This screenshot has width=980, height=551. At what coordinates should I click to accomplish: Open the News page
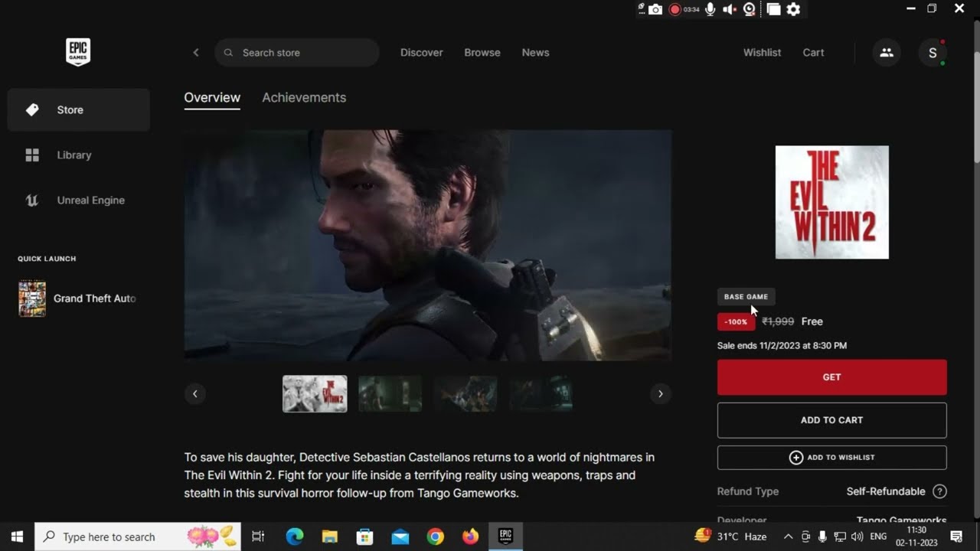pyautogui.click(x=535, y=52)
